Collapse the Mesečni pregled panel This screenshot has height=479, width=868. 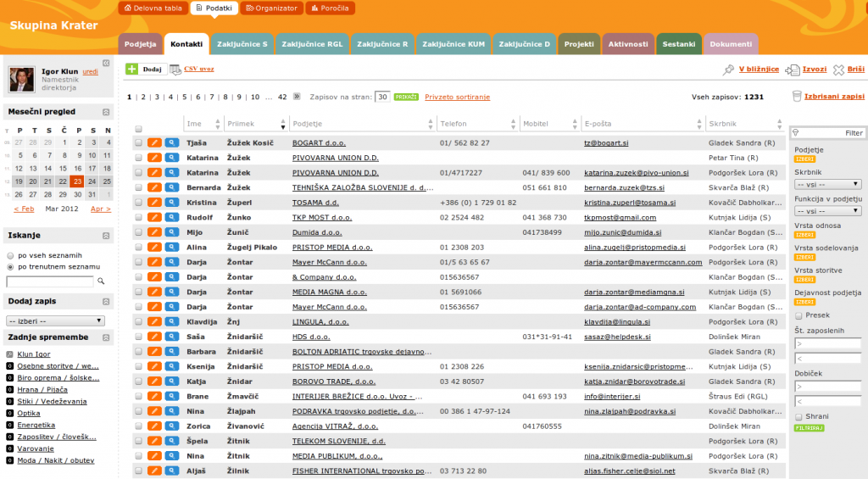click(106, 112)
